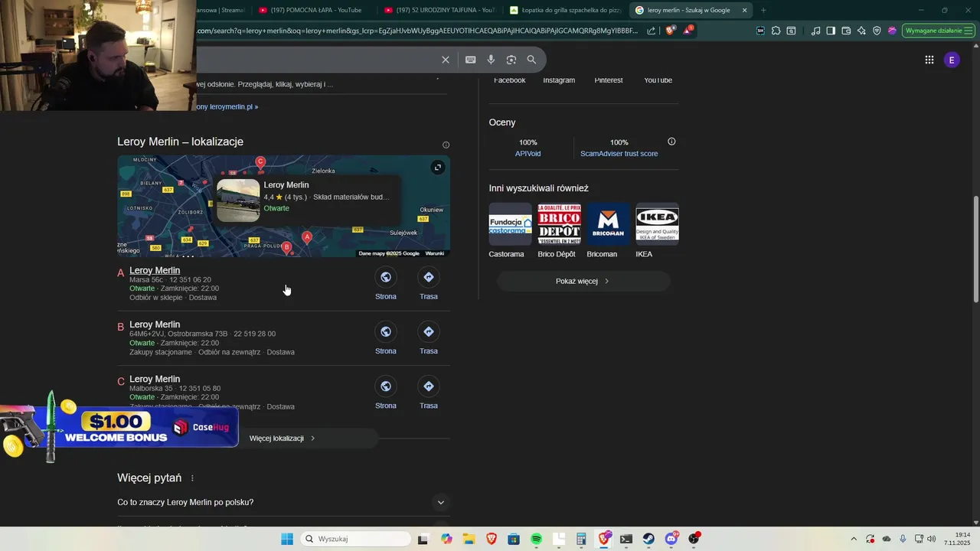The image size is (980, 551).
Task: Close the leroy merlin Google tab
Action: [744, 10]
